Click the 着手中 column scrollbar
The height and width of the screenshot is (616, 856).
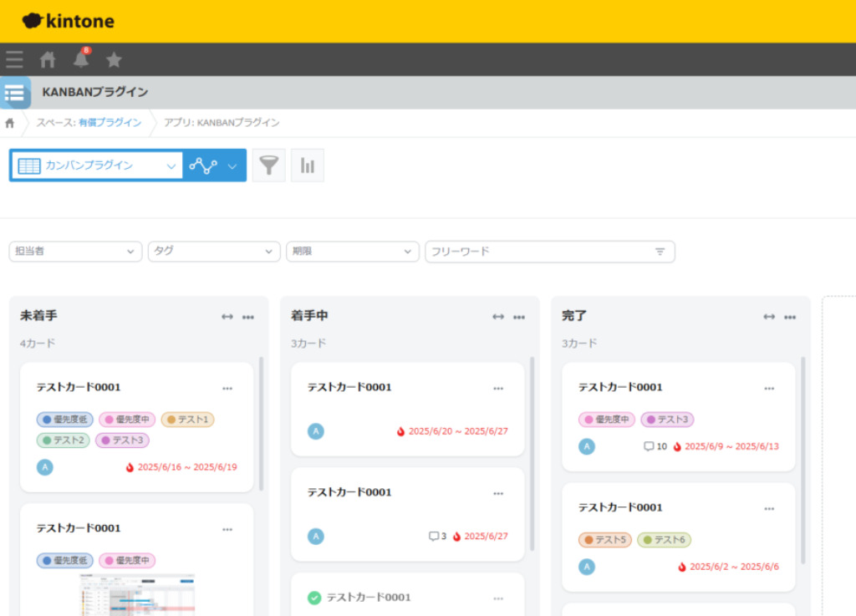(x=532, y=454)
